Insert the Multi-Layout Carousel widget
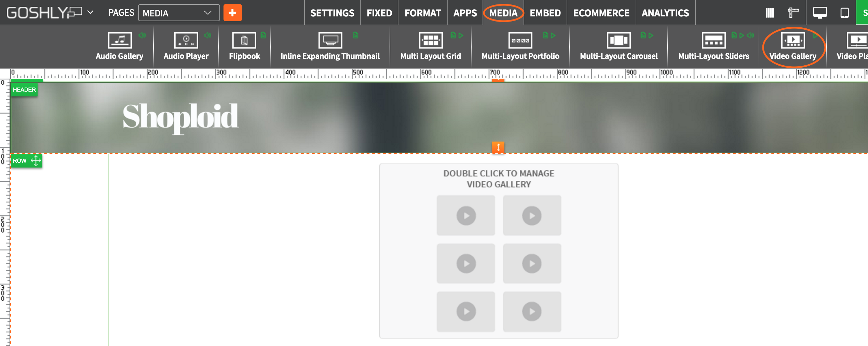Viewport: 868px width, 346px height. click(619, 46)
